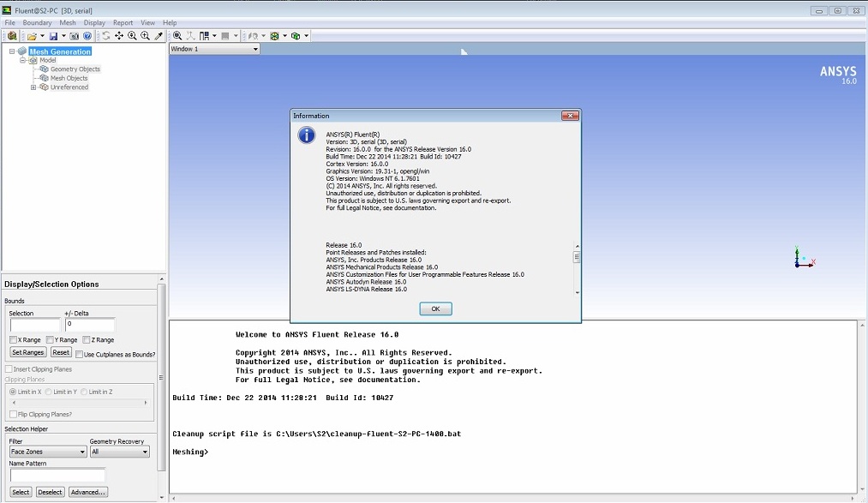Click the save floppy disk icon
The image size is (868, 503).
pyautogui.click(x=54, y=36)
